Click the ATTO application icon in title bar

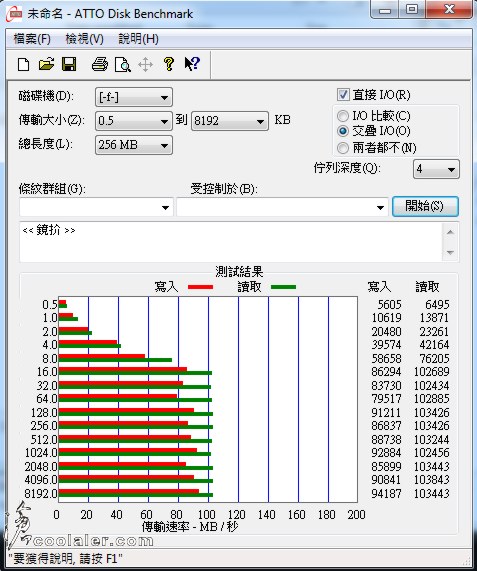coord(15,14)
